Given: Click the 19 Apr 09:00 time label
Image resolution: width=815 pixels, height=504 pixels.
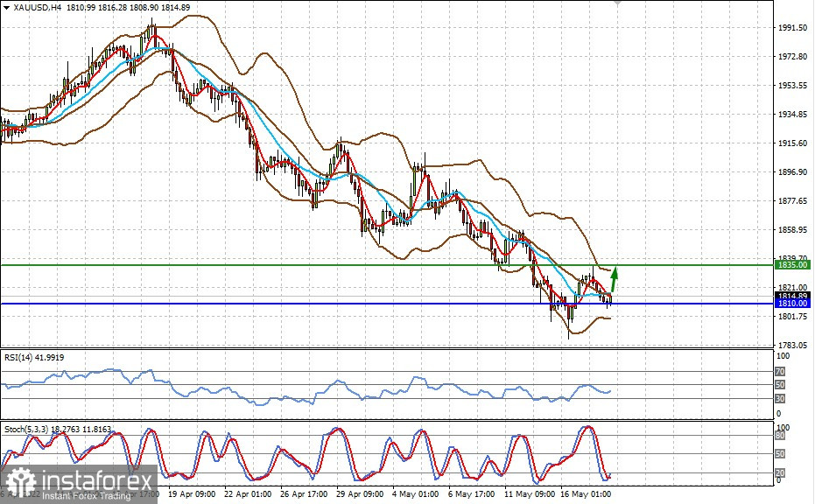Looking at the screenshot, I should coord(192,494).
